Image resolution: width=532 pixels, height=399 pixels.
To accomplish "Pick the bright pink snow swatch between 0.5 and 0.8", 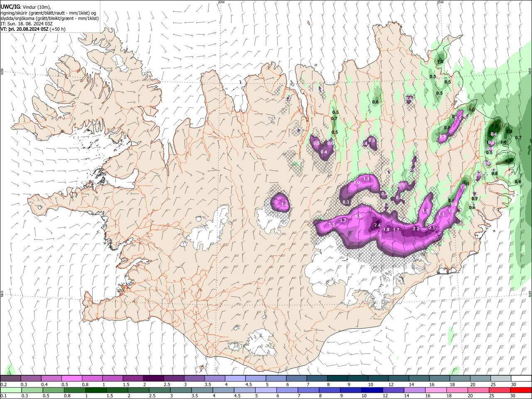I will 71,379.
